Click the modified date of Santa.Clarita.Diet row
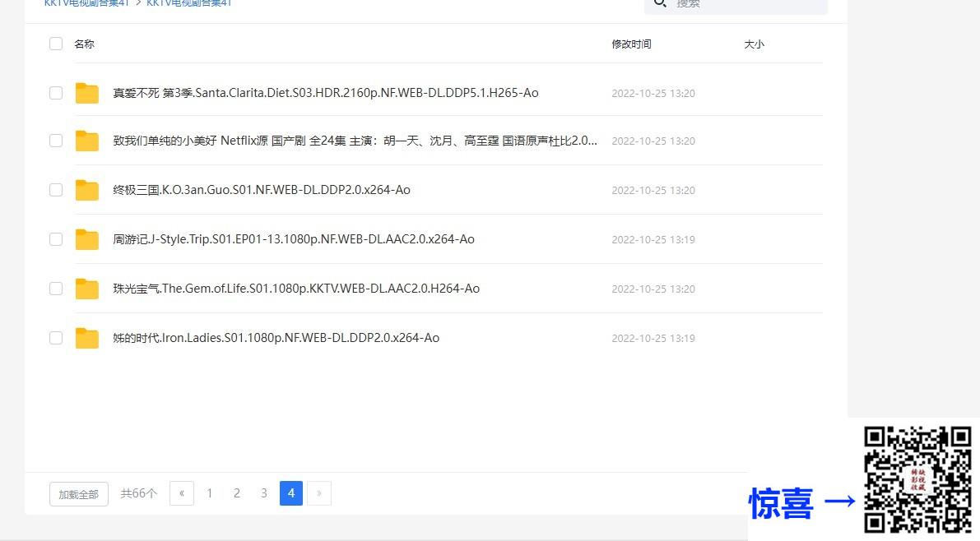 [x=653, y=93]
